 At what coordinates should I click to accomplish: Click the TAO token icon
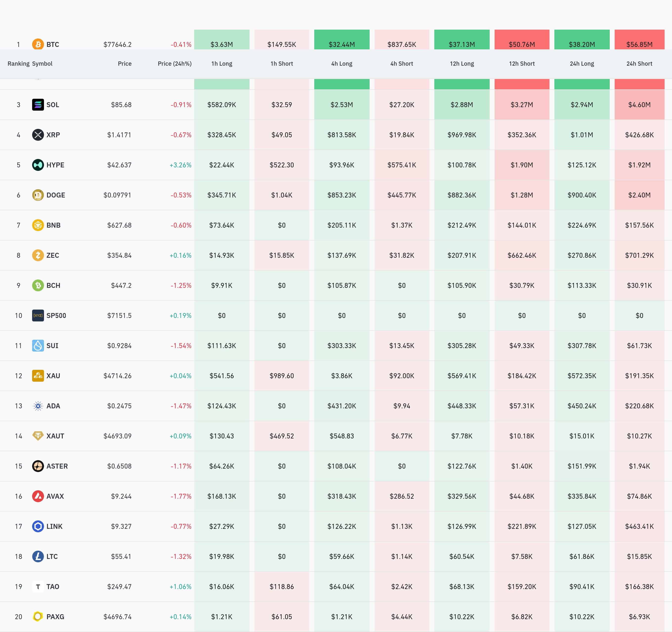point(38,587)
